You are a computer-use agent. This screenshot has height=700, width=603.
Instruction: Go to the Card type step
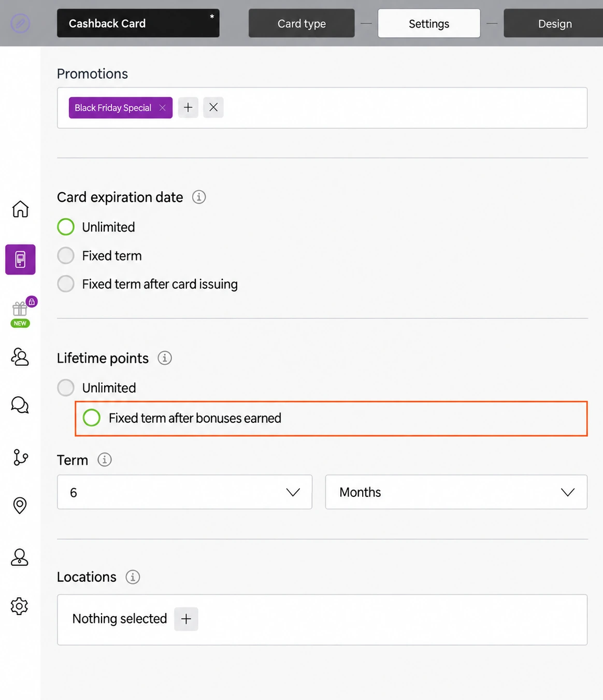(x=301, y=23)
